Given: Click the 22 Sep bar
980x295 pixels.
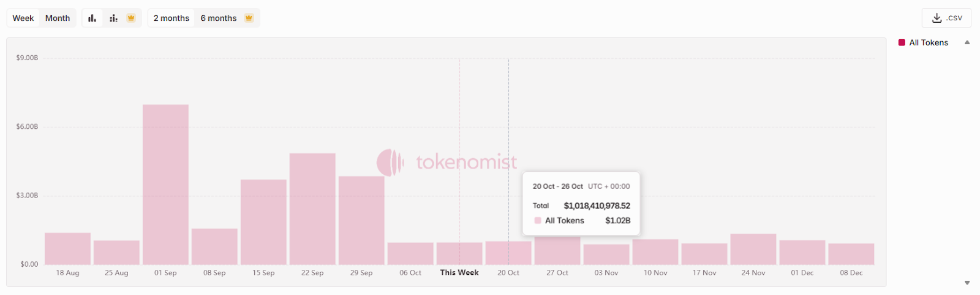Looking at the screenshot, I should 312,209.
